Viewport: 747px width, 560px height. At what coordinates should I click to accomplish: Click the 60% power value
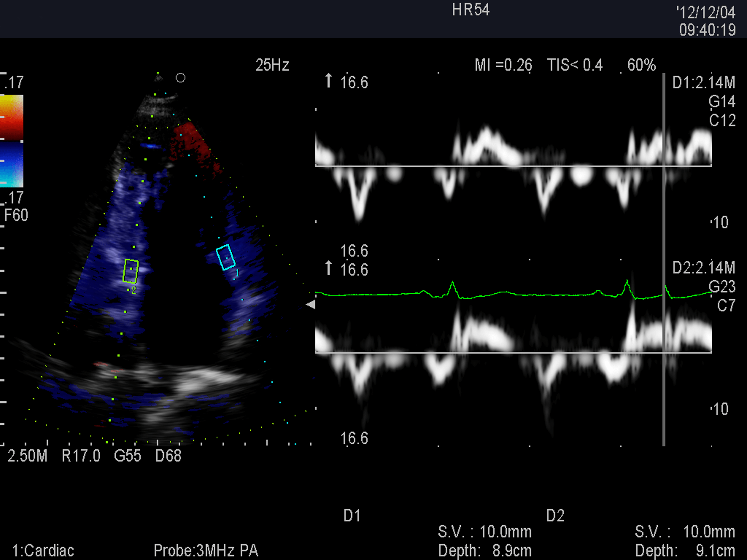click(641, 65)
